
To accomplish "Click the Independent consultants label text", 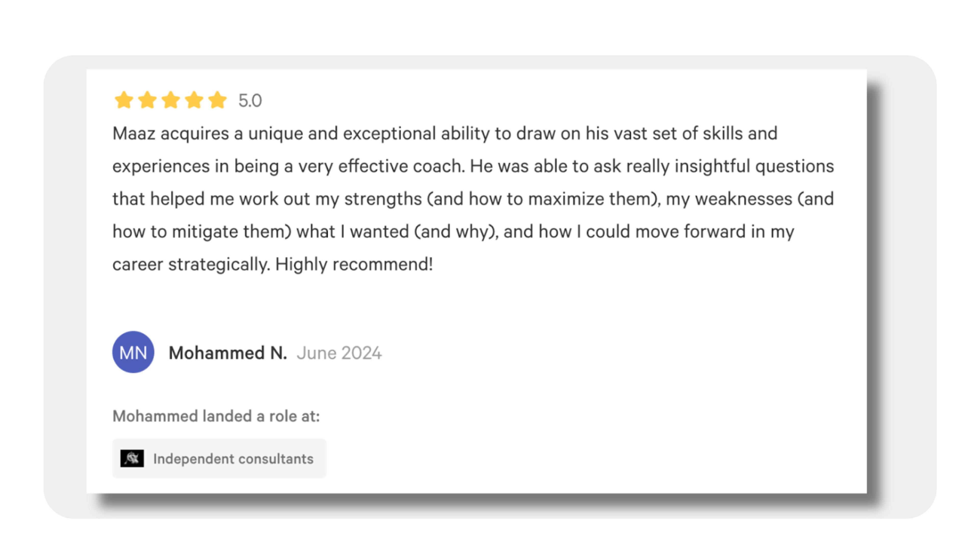I will pyautogui.click(x=233, y=459).
